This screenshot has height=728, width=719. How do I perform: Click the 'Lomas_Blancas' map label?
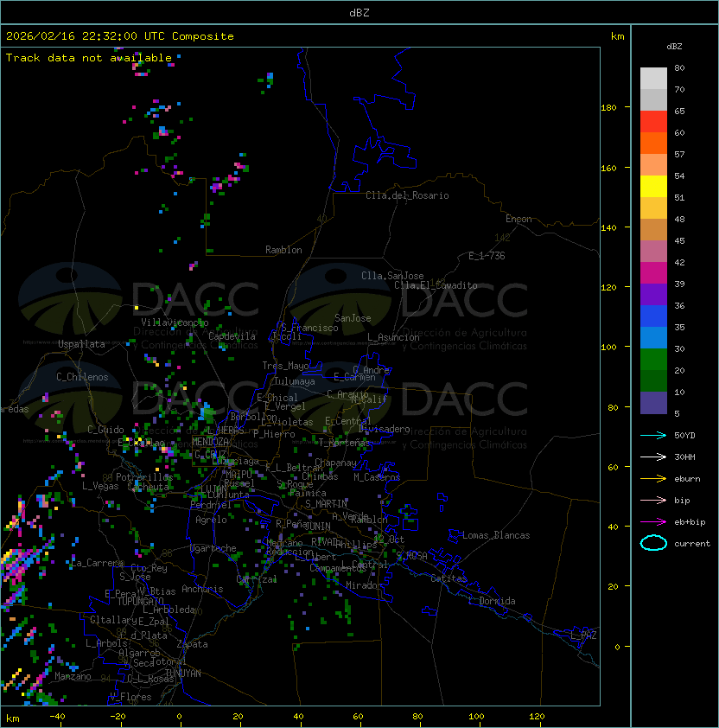tap(496, 535)
